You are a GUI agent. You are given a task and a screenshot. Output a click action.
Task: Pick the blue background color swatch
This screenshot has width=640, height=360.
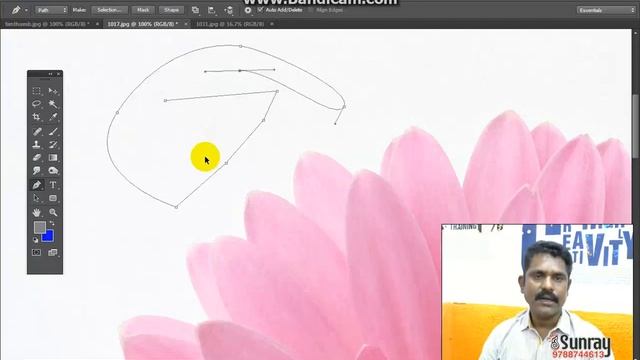point(49,237)
